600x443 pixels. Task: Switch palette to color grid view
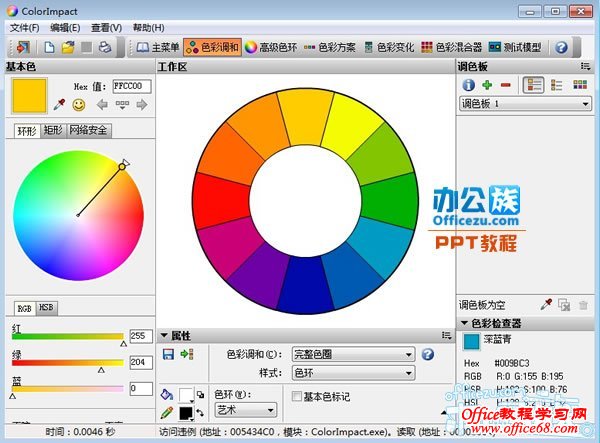click(580, 85)
